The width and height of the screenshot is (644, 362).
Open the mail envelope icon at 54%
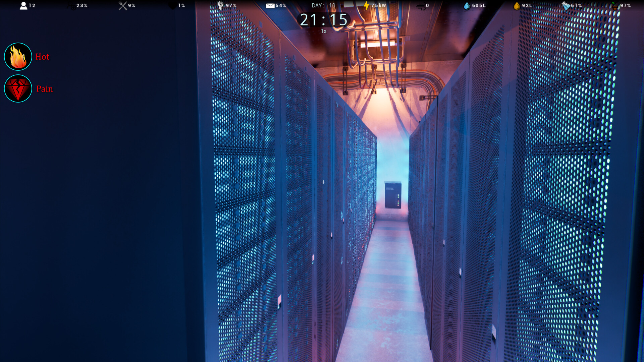270,5
